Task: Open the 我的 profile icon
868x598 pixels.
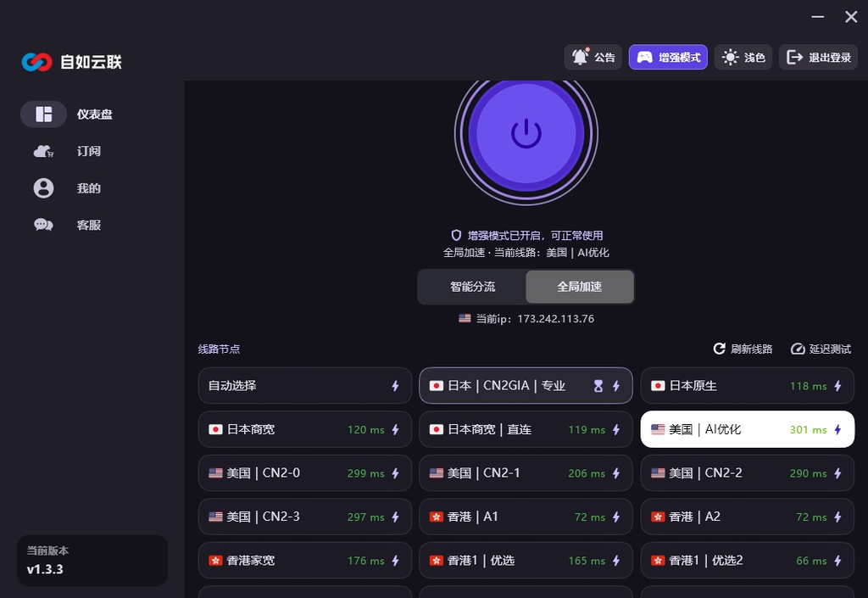Action: coord(44,188)
